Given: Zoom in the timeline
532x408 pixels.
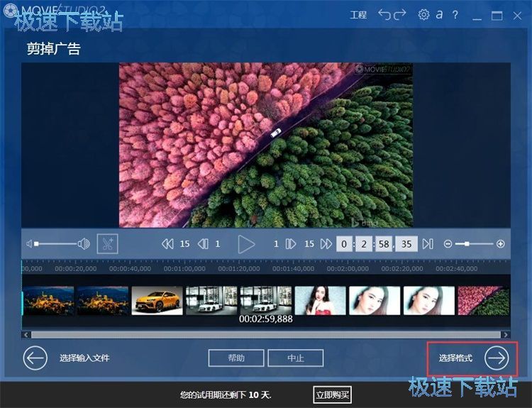Looking at the screenshot, I should 501,243.
